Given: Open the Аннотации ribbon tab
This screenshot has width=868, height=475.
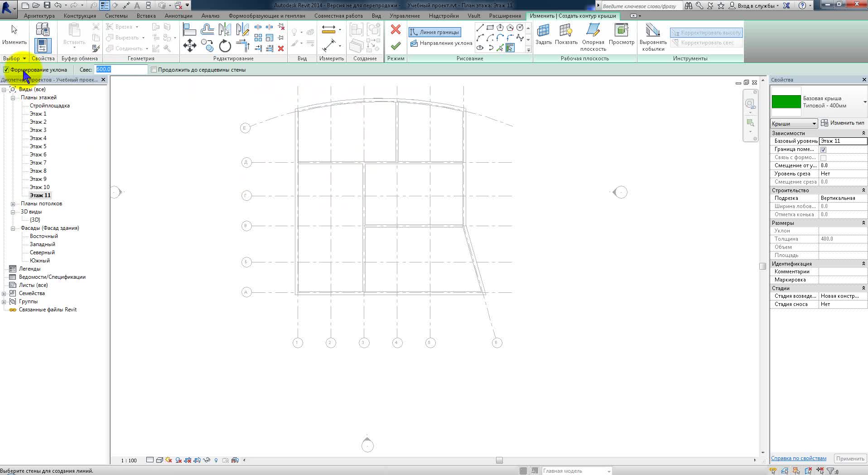Looking at the screenshot, I should click(x=178, y=16).
